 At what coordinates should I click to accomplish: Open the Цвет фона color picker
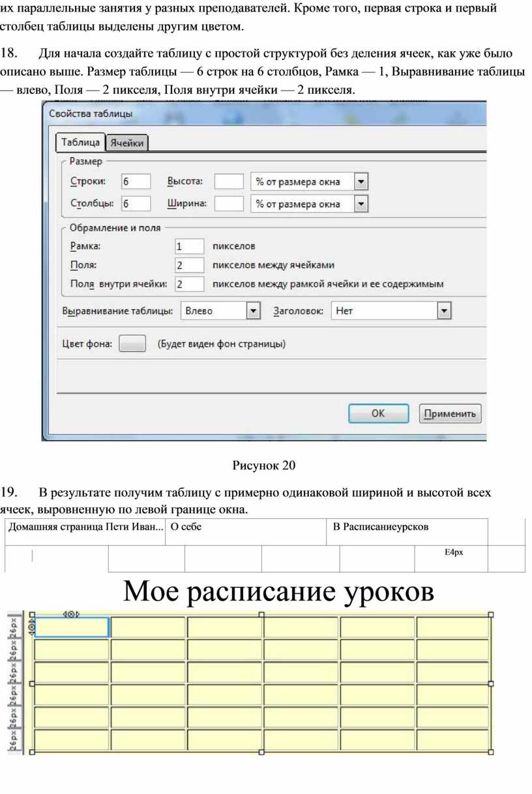(132, 344)
